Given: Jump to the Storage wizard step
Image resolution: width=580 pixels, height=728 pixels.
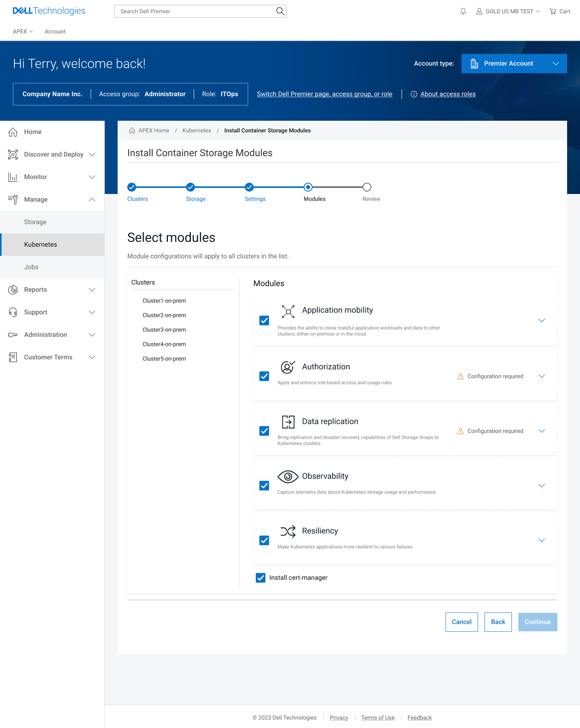Looking at the screenshot, I should [x=196, y=192].
